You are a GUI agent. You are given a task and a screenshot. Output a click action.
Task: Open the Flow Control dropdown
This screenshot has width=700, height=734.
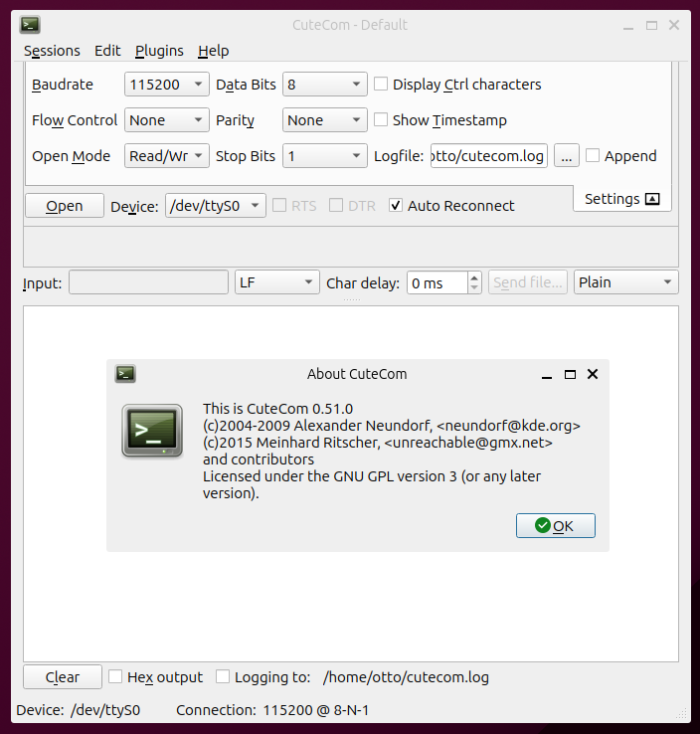click(x=167, y=120)
